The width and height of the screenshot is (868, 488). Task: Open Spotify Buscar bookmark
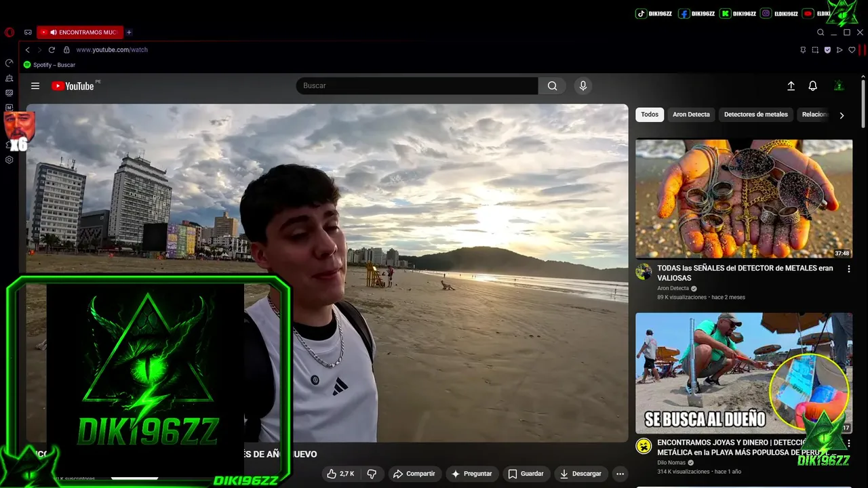[50, 65]
